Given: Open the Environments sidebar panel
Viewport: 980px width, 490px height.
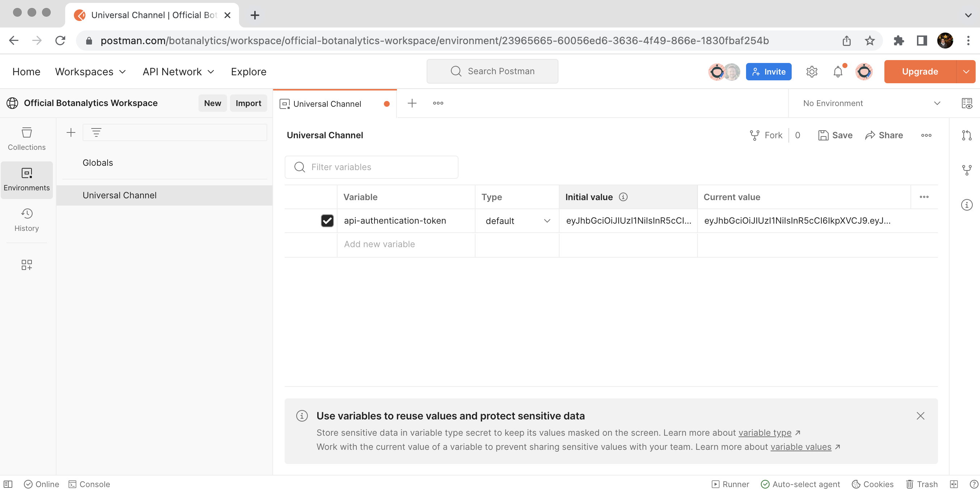Looking at the screenshot, I should click(x=27, y=180).
